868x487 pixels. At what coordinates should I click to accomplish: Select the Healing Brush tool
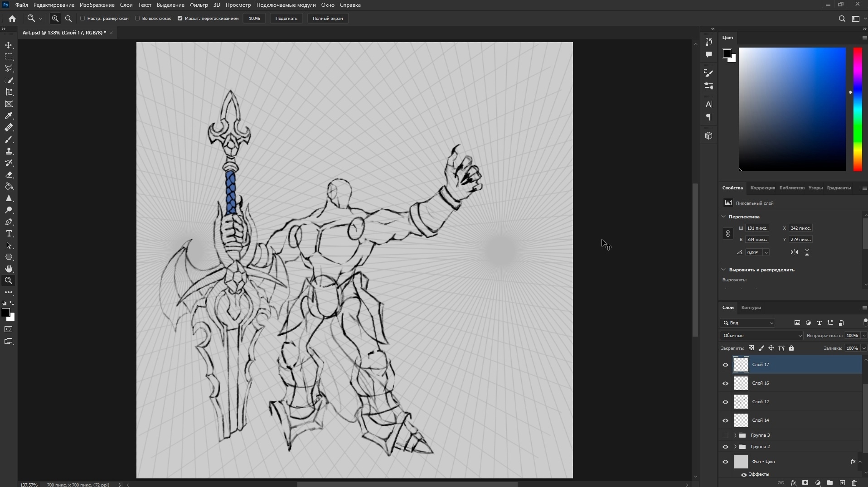[9, 127]
